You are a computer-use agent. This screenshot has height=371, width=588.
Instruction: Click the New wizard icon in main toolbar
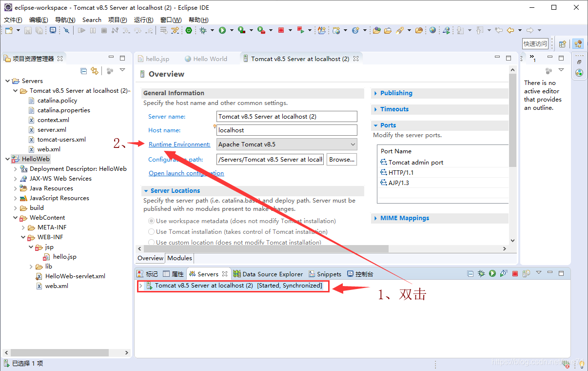click(x=9, y=30)
